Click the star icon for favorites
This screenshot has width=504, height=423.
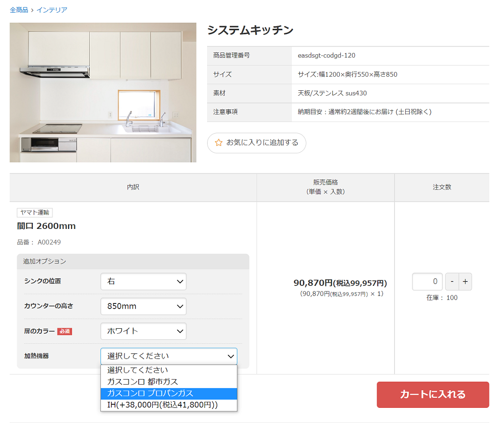219,143
